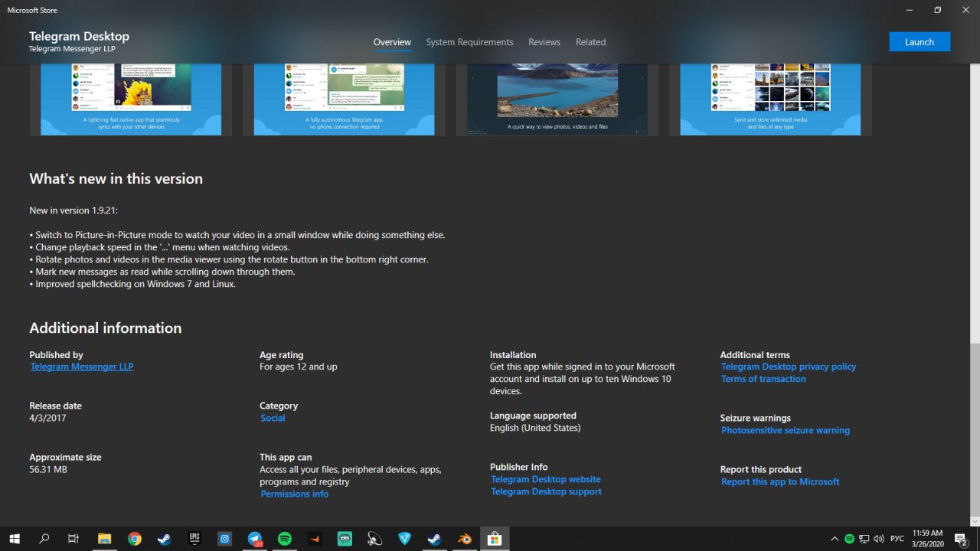Click the 'Improved spellchecking' bullet line
The image size is (980, 551).
tap(132, 284)
